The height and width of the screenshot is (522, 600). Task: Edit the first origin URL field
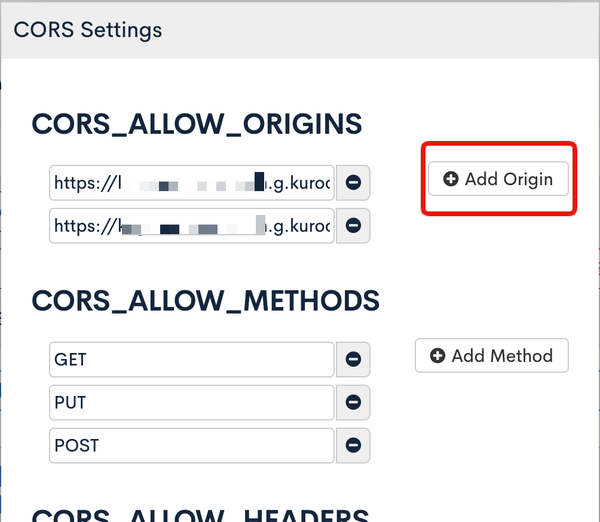click(192, 183)
